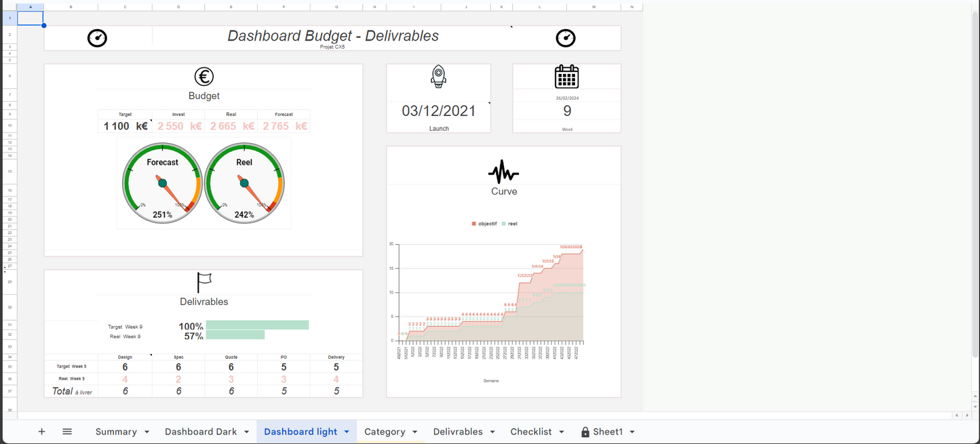980x444 pixels.
Task: Switch to the Category sheet tab
Action: [x=385, y=432]
